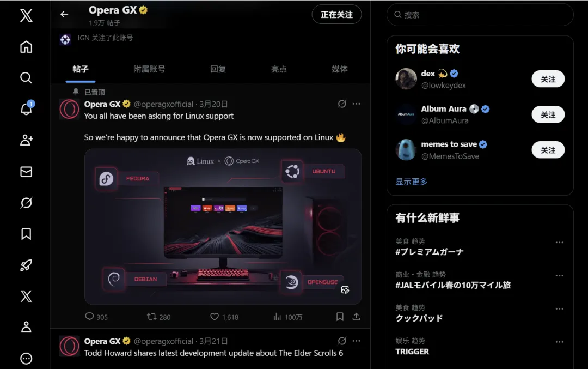This screenshot has height=369, width=588.
Task: Open Grok icon in left sidebar
Action: coord(26,203)
